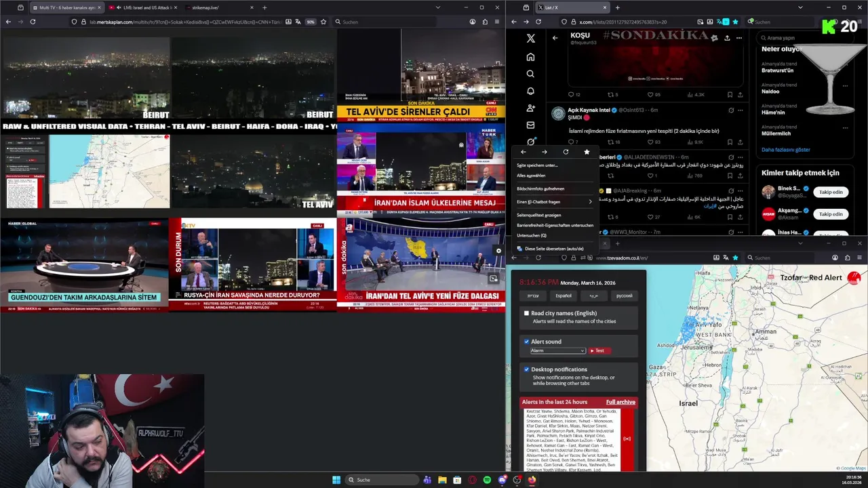The height and width of the screenshot is (488, 868).
Task: Select Diese Seite übersetzen menu entry
Action: (555, 249)
